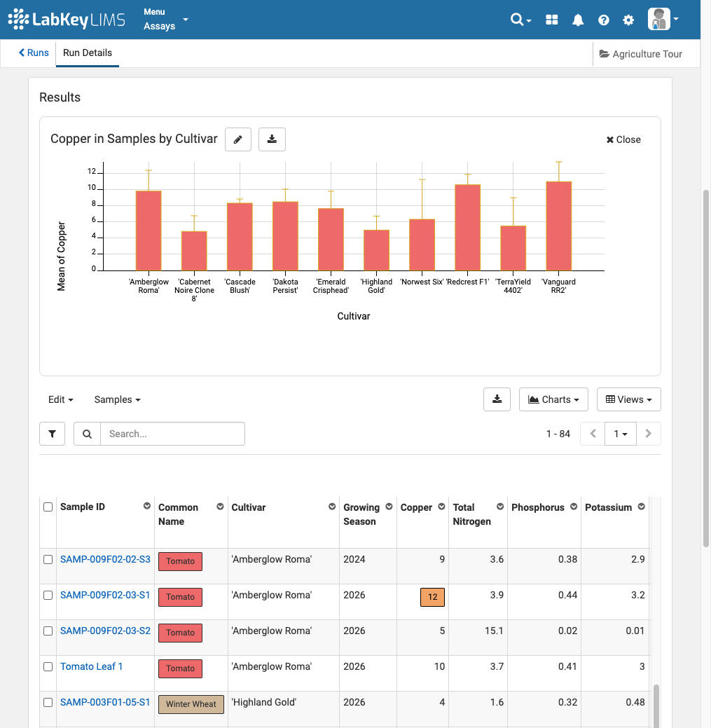Open the administration gear icon
The height and width of the screenshot is (728, 711).
pyautogui.click(x=628, y=20)
